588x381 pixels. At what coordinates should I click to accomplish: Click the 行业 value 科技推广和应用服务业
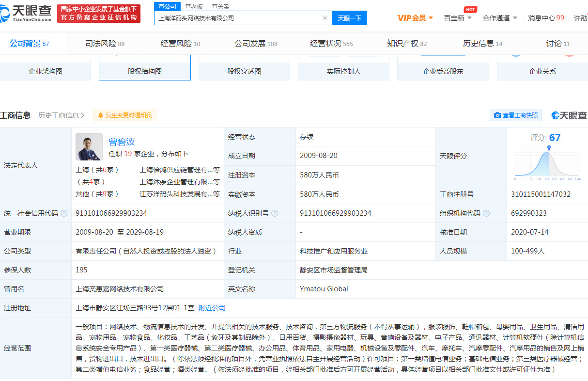tap(334, 251)
